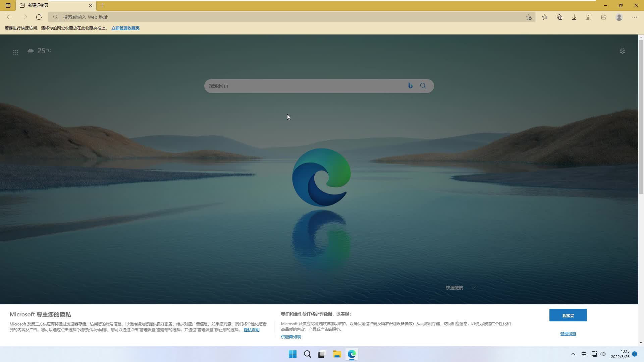This screenshot has width=644, height=362.
Task: Click the web capture toolbar icon
Action: click(589, 17)
